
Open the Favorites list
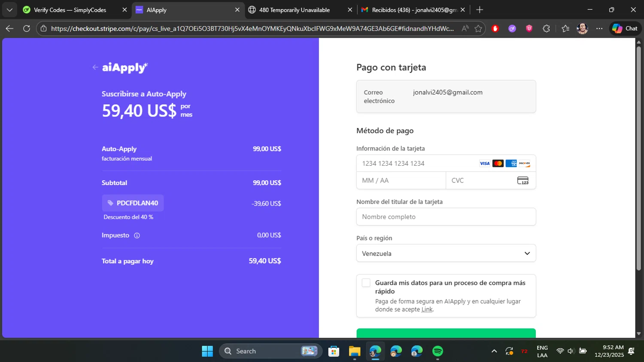565,28
